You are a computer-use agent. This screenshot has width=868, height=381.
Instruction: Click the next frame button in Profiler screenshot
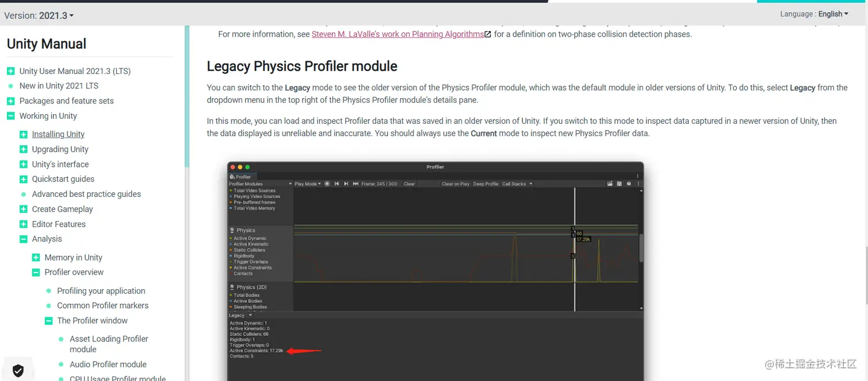346,184
